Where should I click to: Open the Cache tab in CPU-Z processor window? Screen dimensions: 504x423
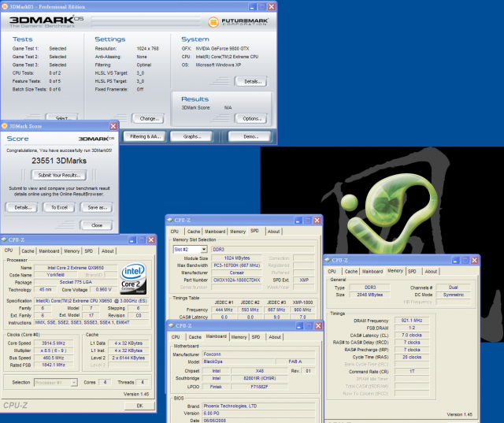[28, 251]
